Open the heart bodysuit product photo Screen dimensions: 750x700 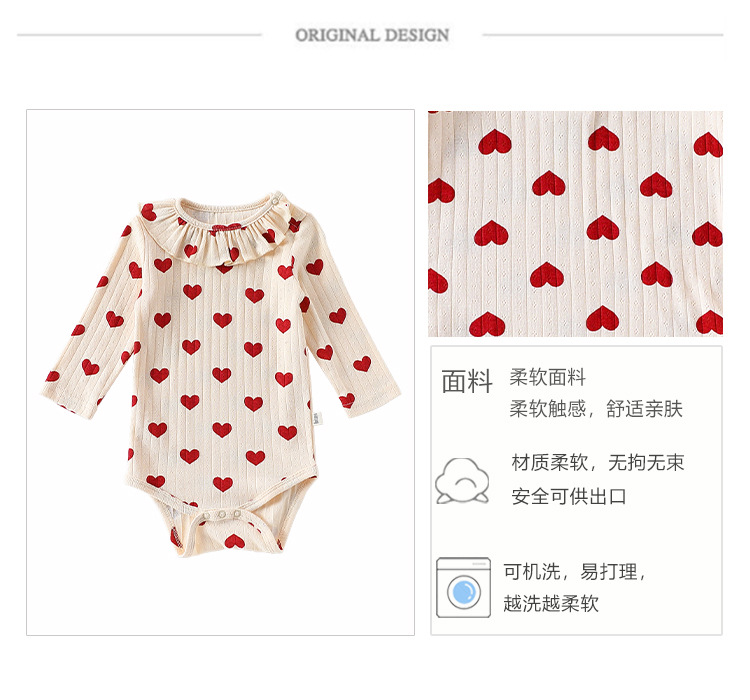pos(221,372)
